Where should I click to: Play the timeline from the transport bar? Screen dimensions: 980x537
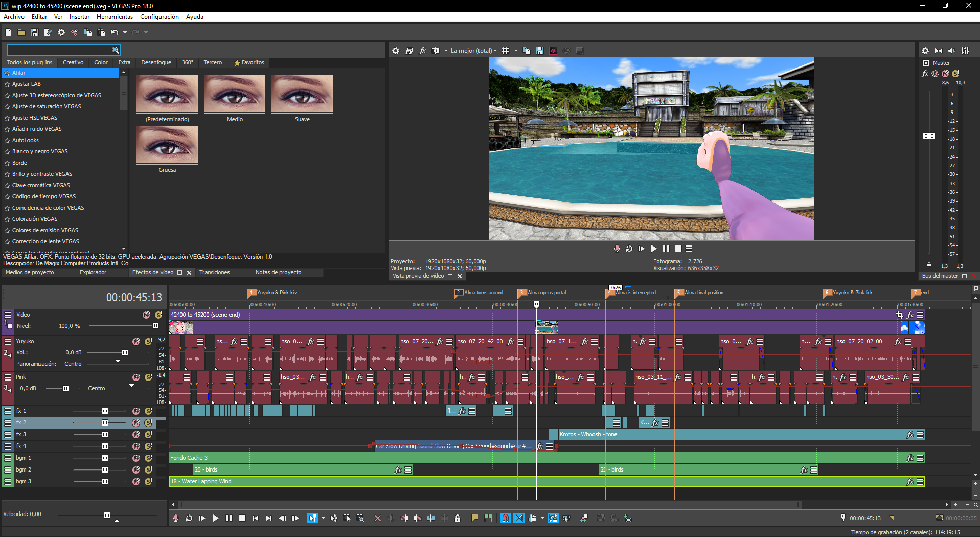click(216, 518)
